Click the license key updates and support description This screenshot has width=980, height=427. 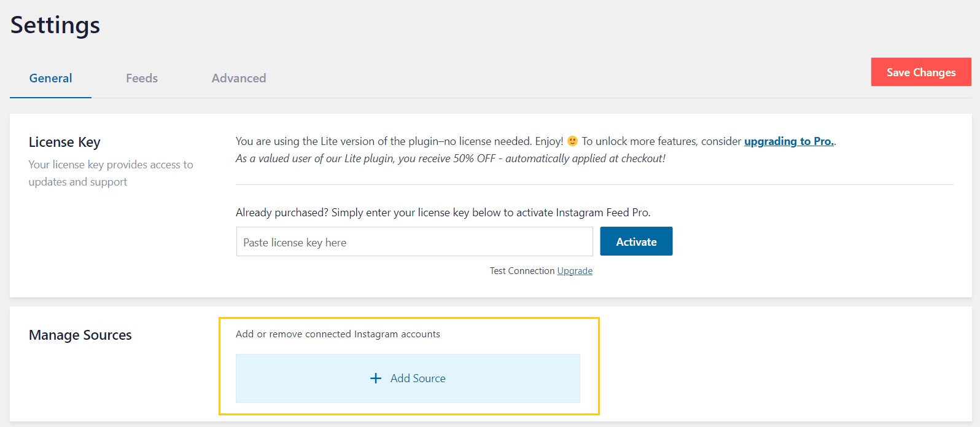tap(111, 173)
